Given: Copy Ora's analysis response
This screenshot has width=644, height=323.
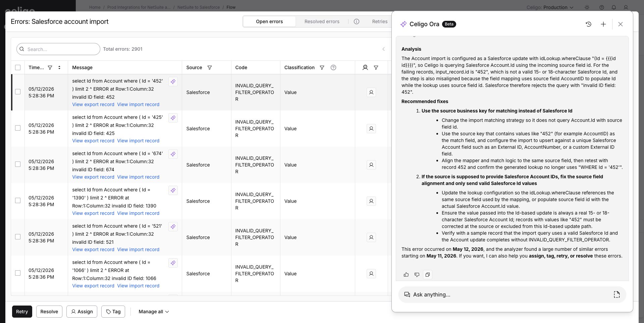Looking at the screenshot, I should click(428, 275).
